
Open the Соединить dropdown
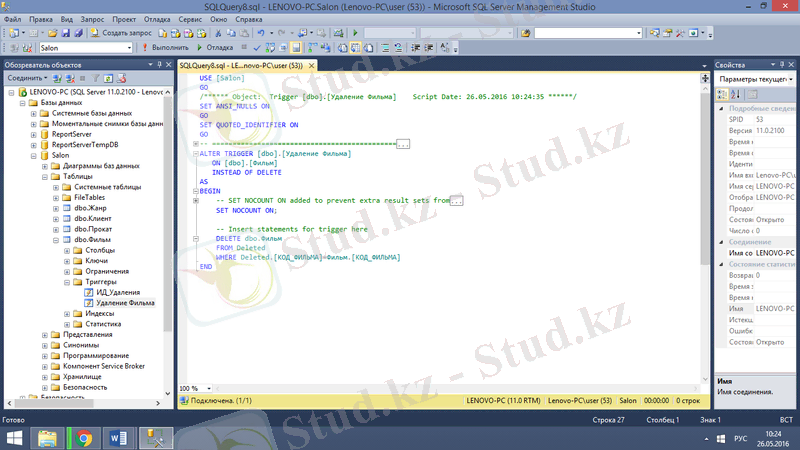(27, 79)
